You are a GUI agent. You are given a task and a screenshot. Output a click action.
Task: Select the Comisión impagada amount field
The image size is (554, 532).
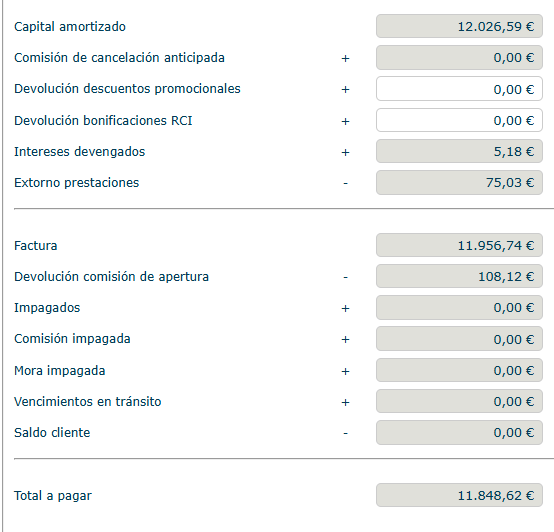(459, 339)
